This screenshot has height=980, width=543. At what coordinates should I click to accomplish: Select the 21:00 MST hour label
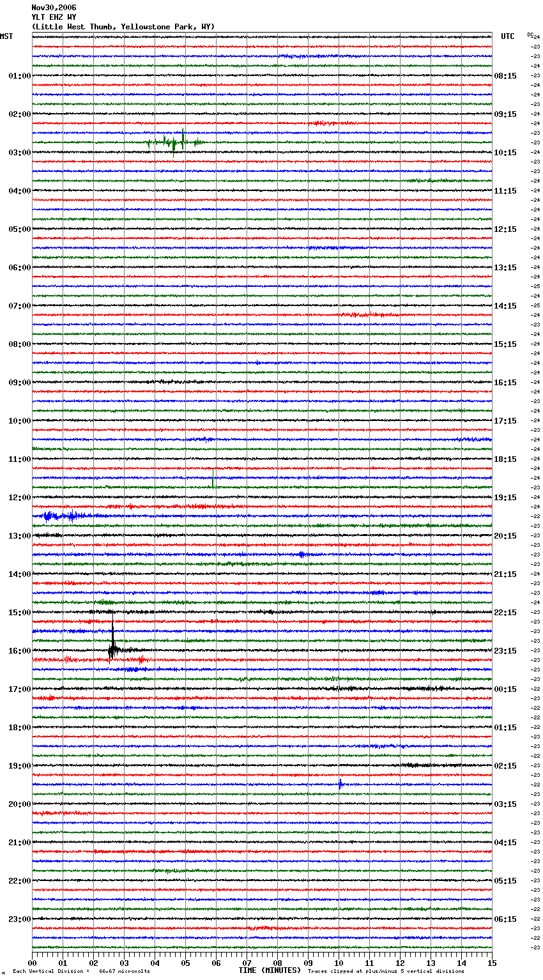tap(19, 843)
